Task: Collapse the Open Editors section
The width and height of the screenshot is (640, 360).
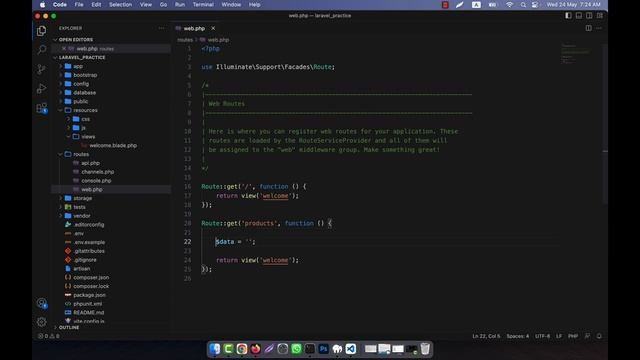Action: click(x=76, y=40)
